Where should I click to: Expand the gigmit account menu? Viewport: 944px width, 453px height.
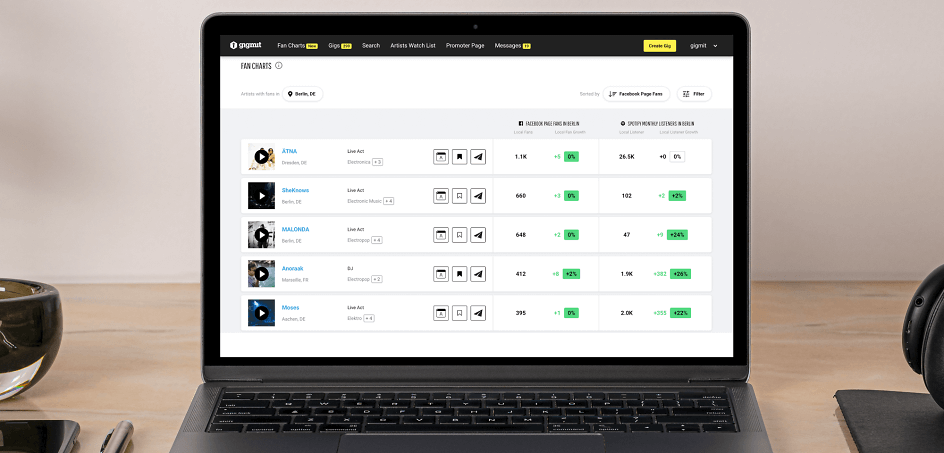pos(703,46)
